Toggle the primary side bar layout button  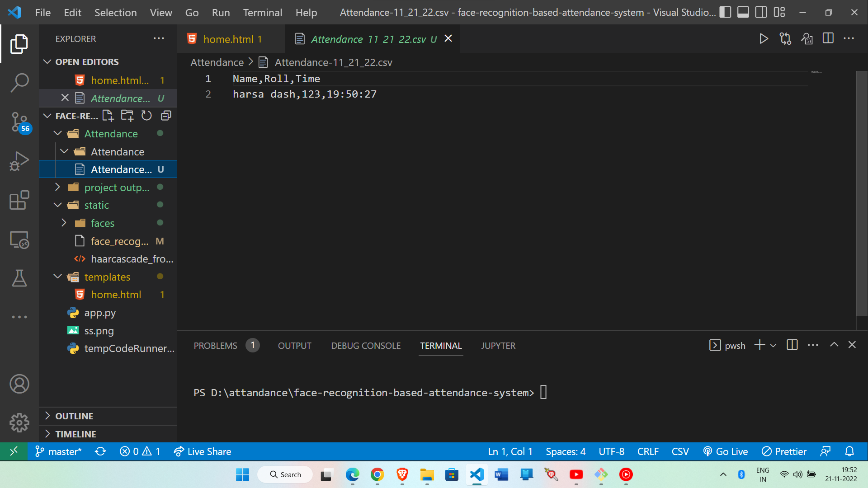725,12
